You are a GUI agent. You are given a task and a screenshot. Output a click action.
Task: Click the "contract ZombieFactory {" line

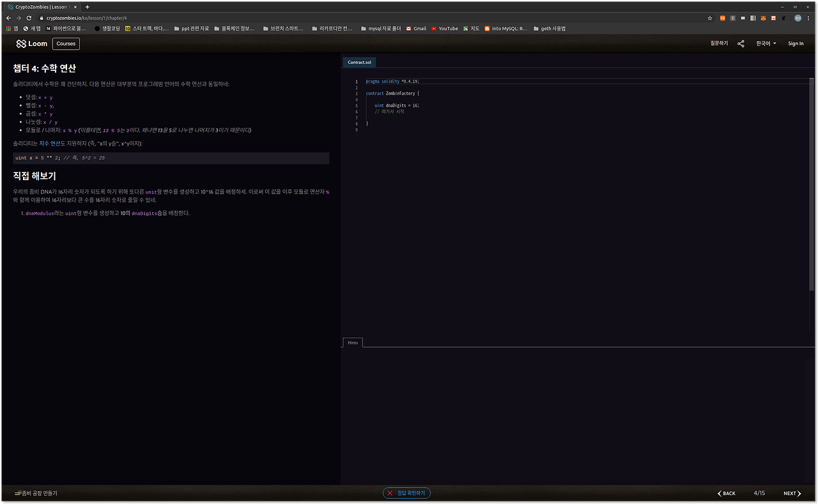pyautogui.click(x=392, y=93)
